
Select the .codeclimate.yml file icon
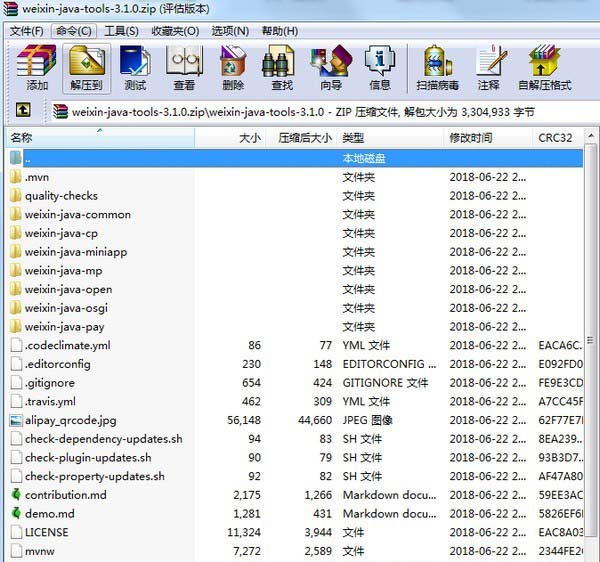[x=16, y=345]
